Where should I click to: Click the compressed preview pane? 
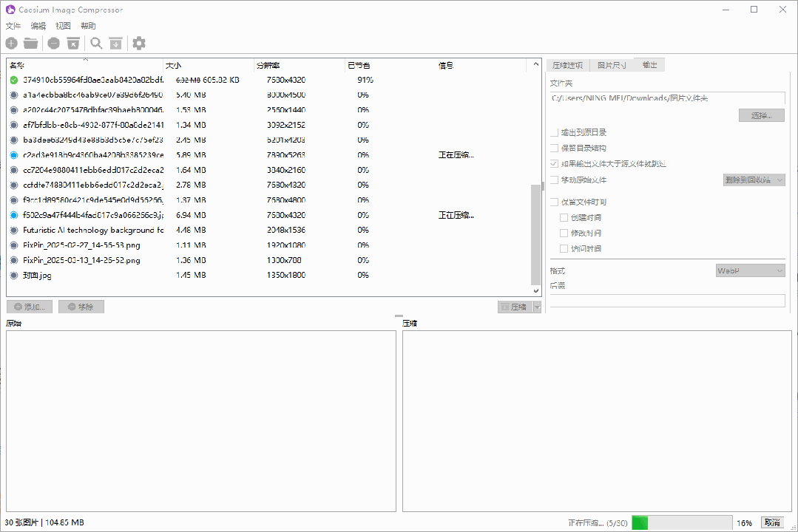597,421
